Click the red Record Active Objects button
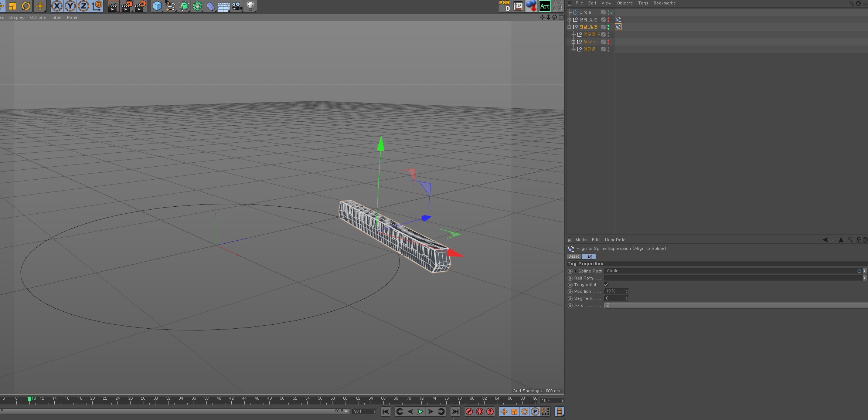The width and height of the screenshot is (868, 420). 469,411
